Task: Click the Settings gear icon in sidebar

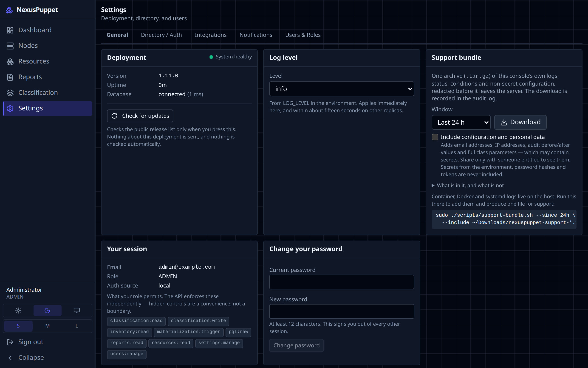Action: pyautogui.click(x=10, y=108)
